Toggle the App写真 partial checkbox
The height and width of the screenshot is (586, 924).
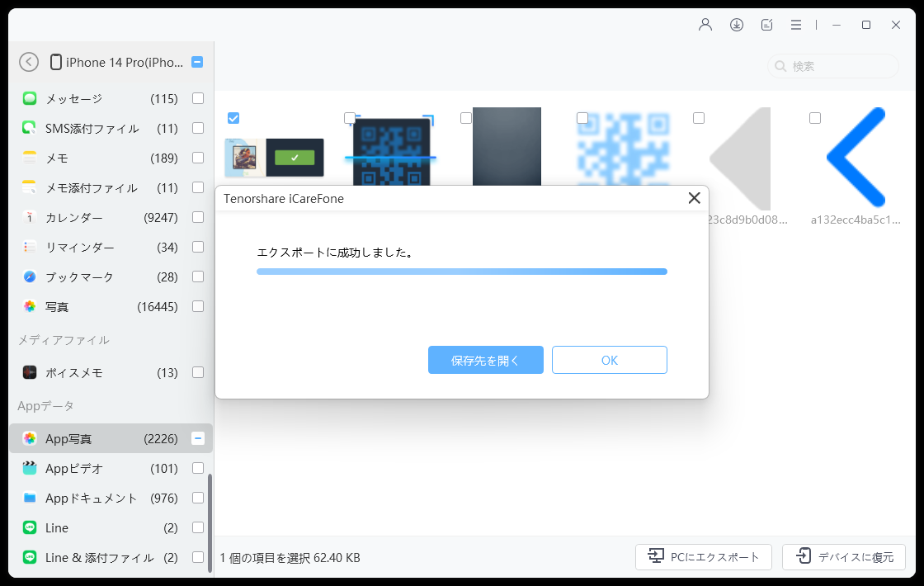198,438
